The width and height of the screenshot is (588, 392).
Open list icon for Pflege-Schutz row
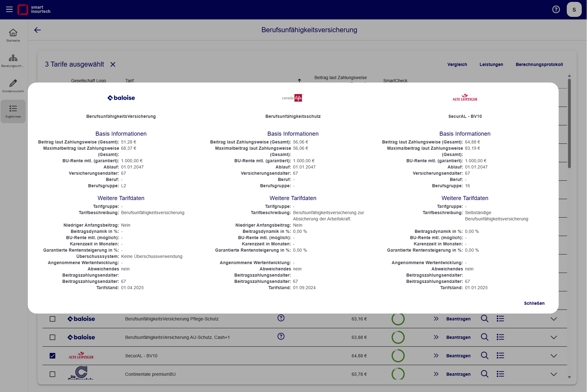pyautogui.click(x=500, y=319)
